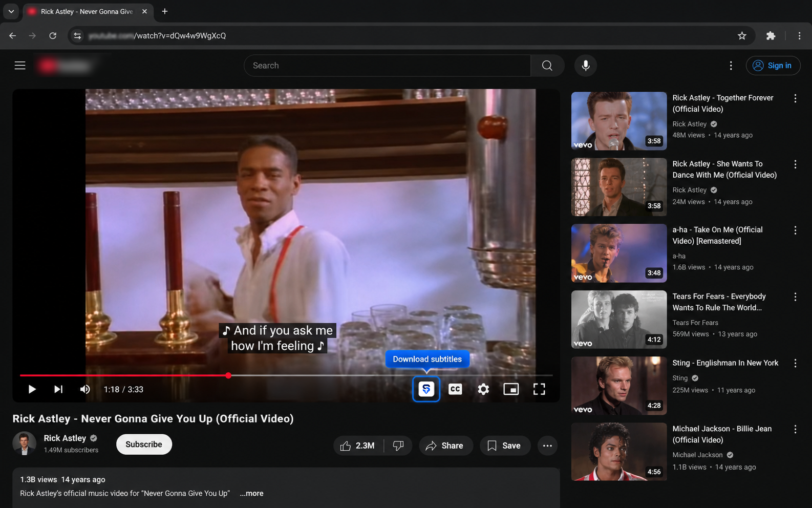Viewport: 812px width, 508px height.
Task: Click the Michael Jackson channel name
Action: pos(697,455)
